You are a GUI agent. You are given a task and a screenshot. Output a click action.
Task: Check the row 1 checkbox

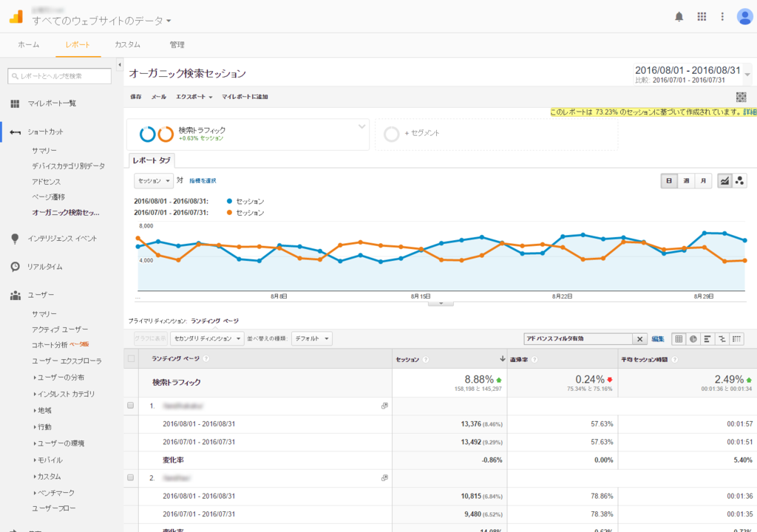(x=130, y=406)
